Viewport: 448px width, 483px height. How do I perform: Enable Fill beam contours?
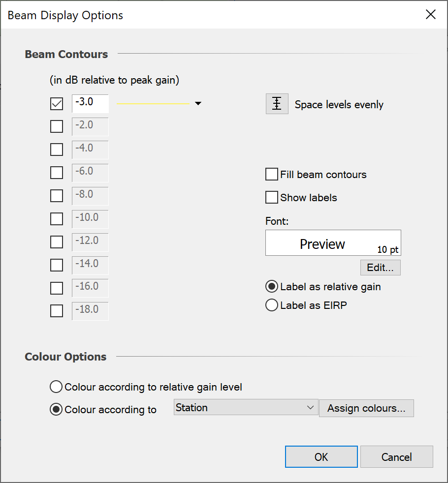point(272,174)
